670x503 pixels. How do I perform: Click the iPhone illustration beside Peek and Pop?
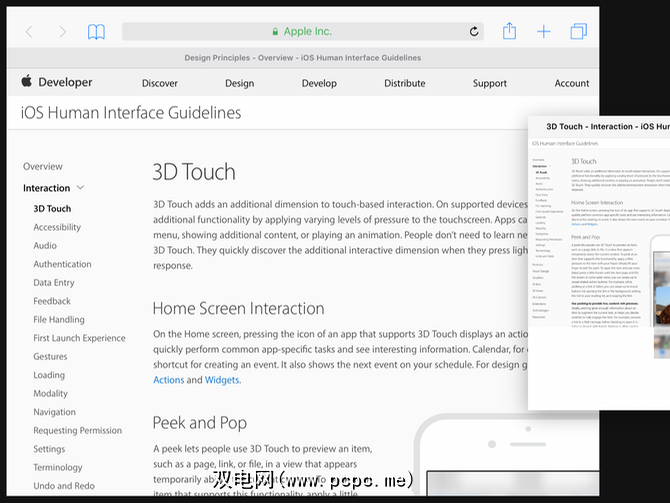click(x=507, y=455)
